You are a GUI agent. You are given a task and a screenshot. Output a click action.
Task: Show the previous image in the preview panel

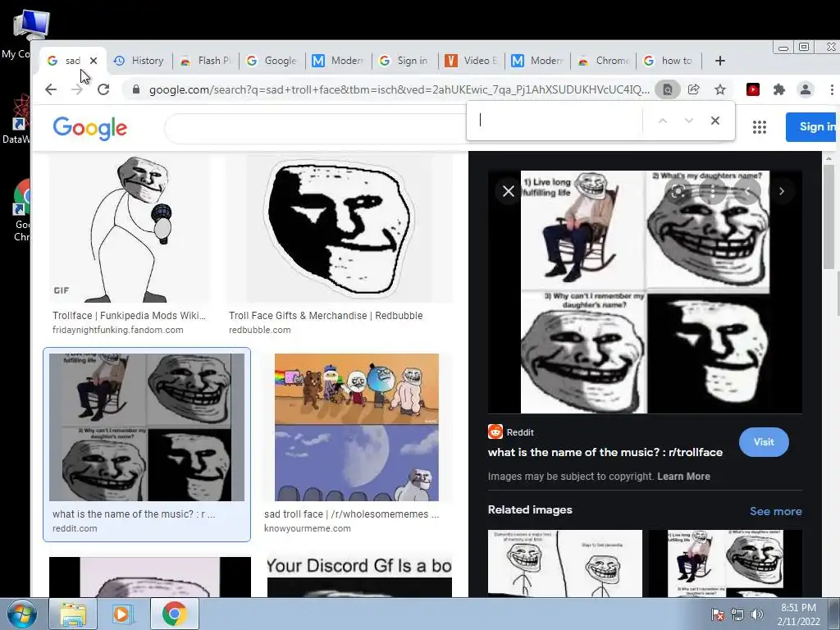pyautogui.click(x=747, y=190)
